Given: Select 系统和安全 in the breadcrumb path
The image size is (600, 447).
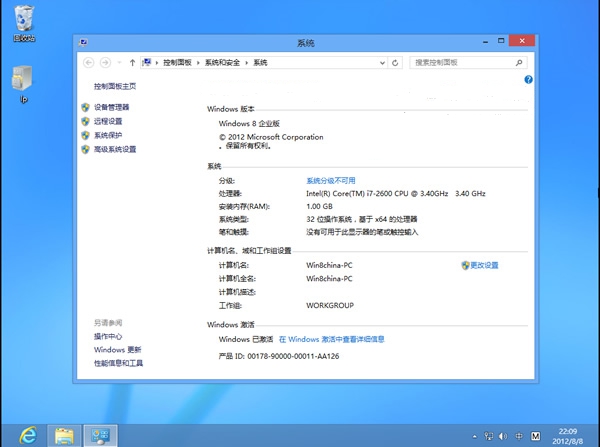Looking at the screenshot, I should point(224,62).
